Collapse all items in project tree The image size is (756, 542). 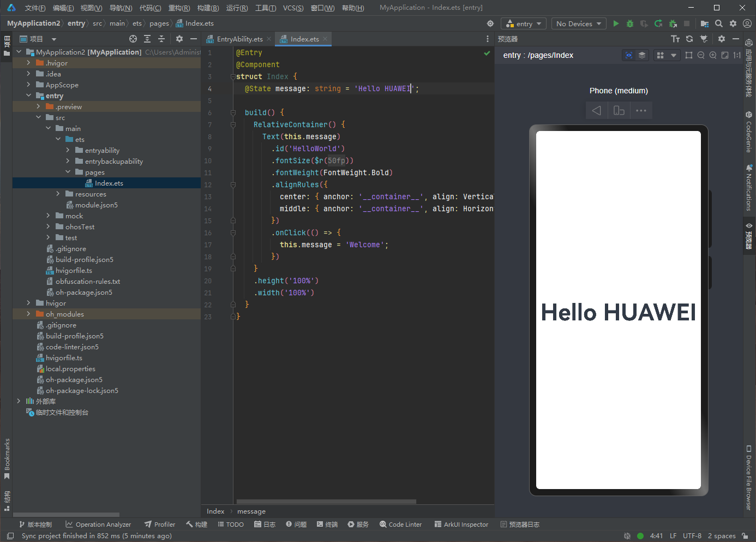(x=161, y=39)
